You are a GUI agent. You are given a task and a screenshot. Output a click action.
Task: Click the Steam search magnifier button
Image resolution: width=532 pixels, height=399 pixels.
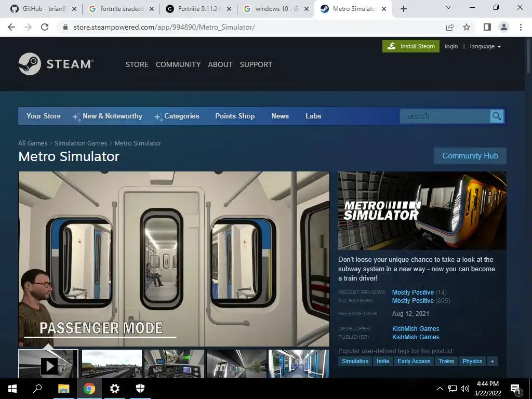pyautogui.click(x=497, y=116)
